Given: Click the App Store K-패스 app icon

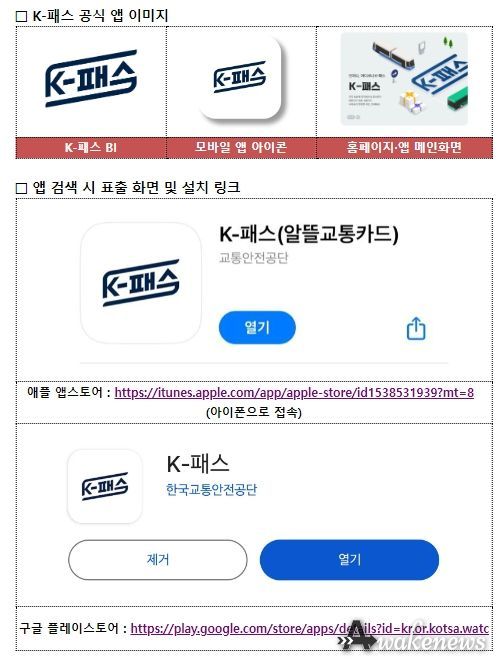Looking at the screenshot, I should tap(141, 282).
